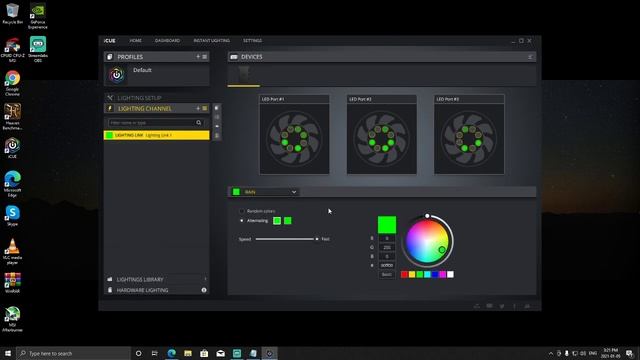Switch to the DASHBOARD tab
Screen dimensions: 640x360
point(167,40)
